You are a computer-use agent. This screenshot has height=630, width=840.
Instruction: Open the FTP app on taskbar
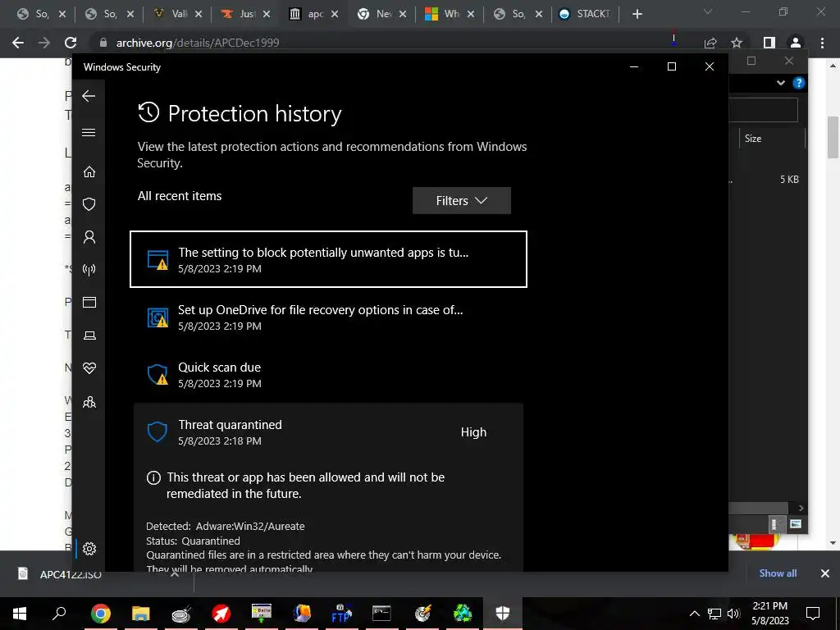[341, 614]
